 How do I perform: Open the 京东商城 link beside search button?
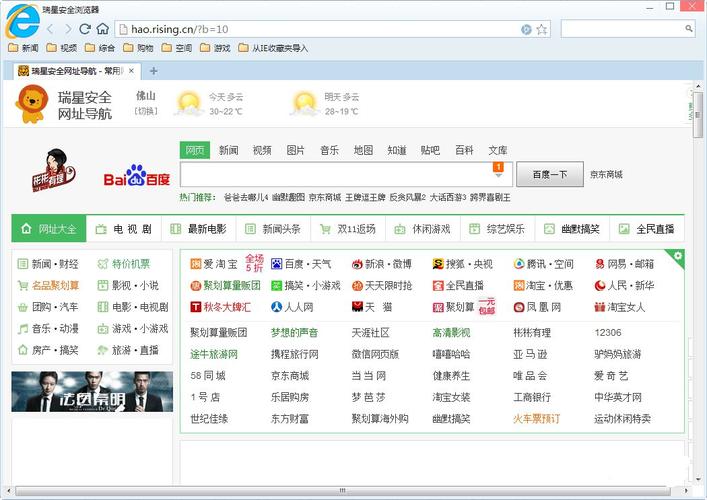tap(606, 174)
